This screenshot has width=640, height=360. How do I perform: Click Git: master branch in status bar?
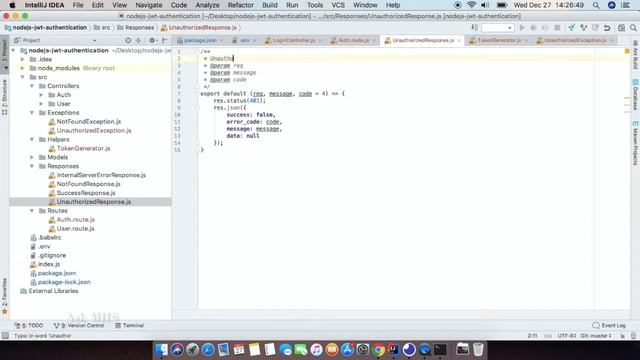(596, 336)
